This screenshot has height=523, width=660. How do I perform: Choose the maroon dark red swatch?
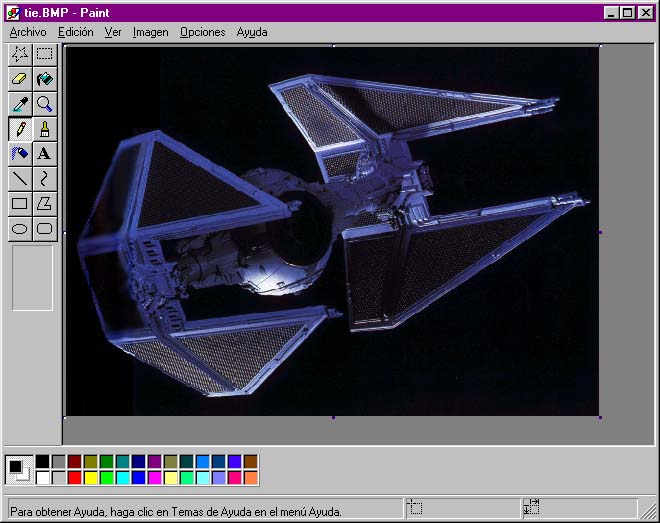click(75, 462)
